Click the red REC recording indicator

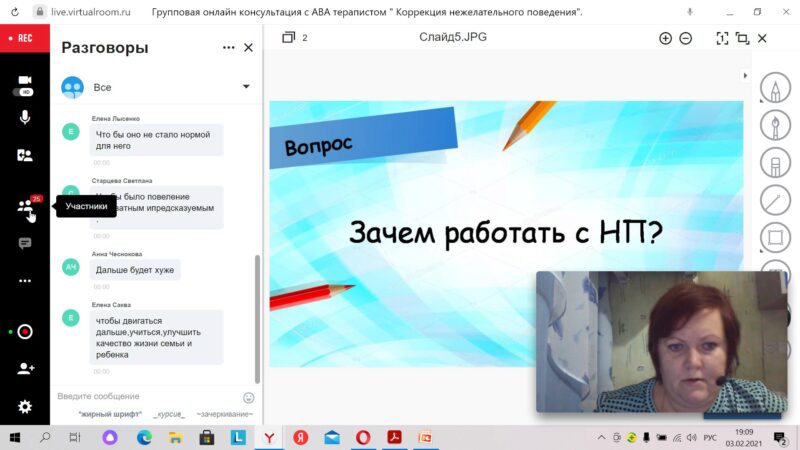[24, 38]
